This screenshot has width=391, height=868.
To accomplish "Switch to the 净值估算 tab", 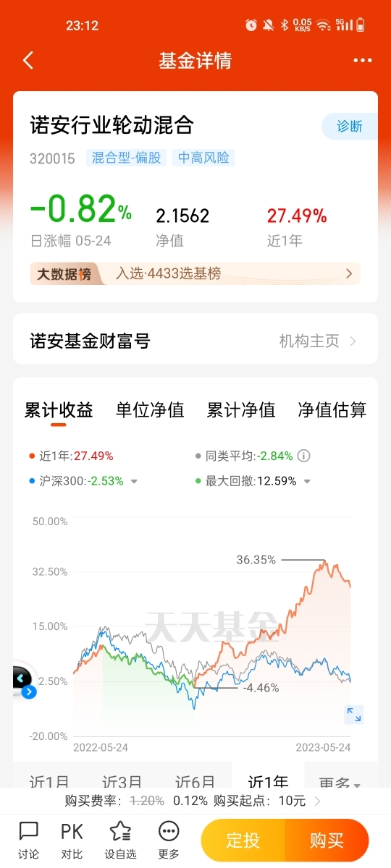I will tap(332, 410).
